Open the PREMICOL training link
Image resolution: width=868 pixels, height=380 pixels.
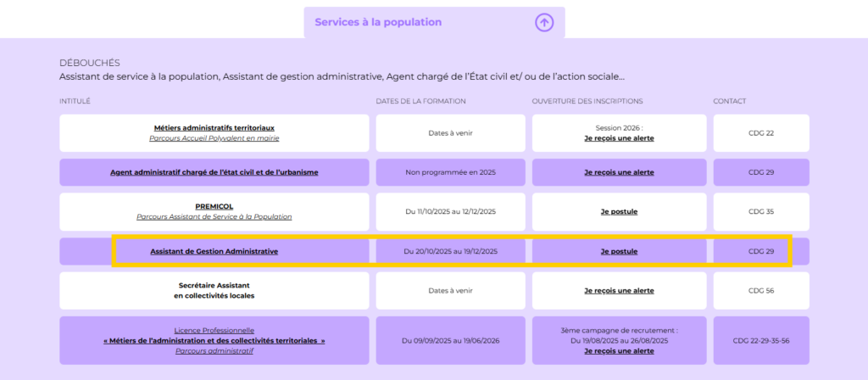pos(214,206)
